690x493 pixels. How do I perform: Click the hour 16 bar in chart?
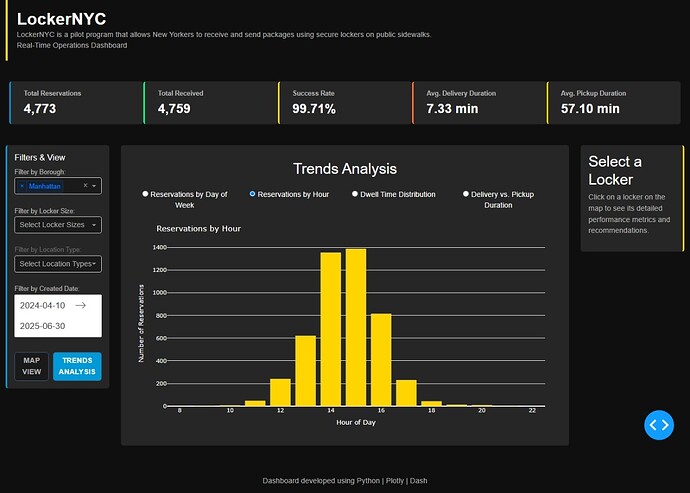click(381, 360)
